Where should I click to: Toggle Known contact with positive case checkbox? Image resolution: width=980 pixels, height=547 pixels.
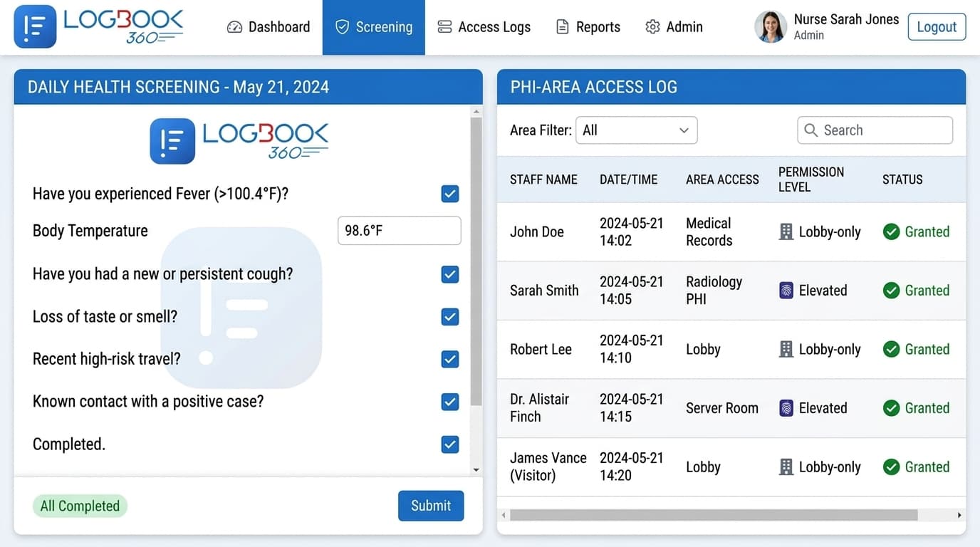tap(450, 402)
